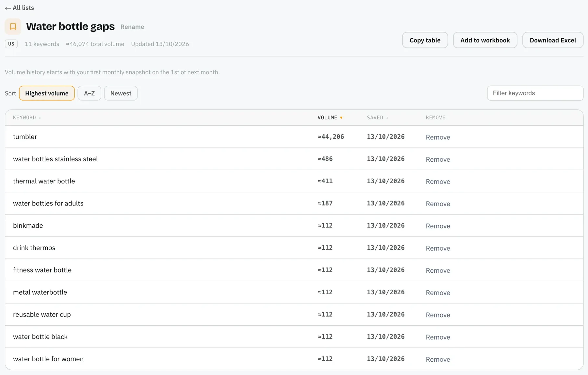
Task: Sort table by Keyword column header
Action: coord(27,118)
